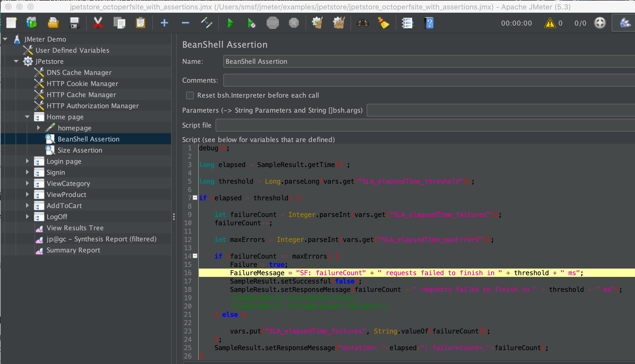Select the Size Assertion element
The image size is (635, 364).
[80, 150]
